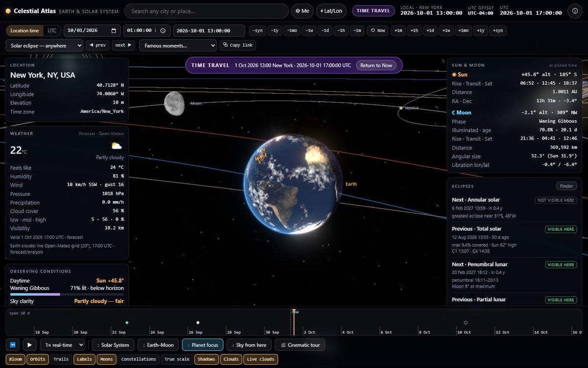Image resolution: width=588 pixels, height=368 pixels.
Task: Go to next eclipse event
Action: (123, 45)
